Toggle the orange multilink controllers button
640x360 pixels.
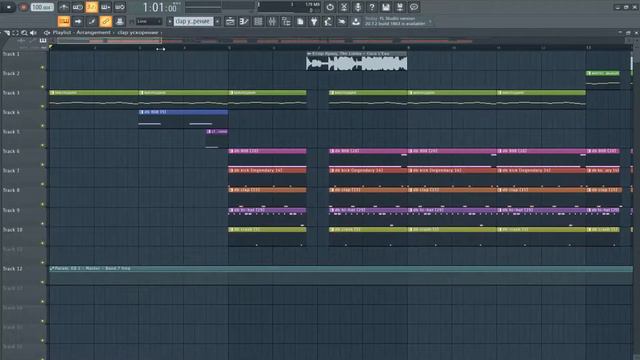[x=106, y=21]
